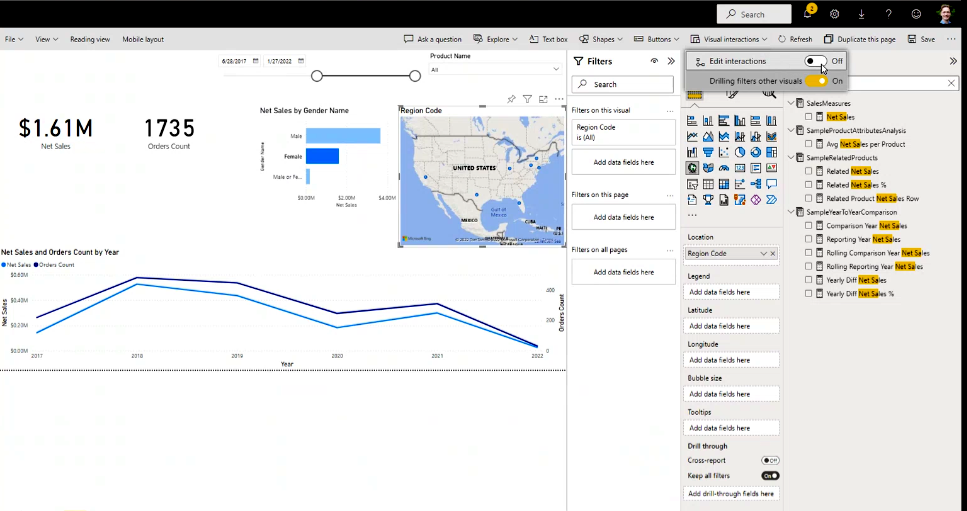Open the Product Name slicer dropdown
Viewport: 967px width, 511px height.
556,69
